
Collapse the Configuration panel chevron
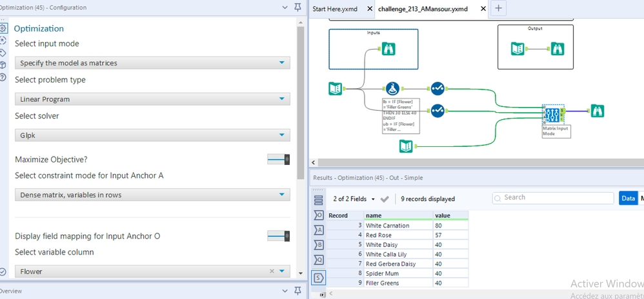(285, 7)
